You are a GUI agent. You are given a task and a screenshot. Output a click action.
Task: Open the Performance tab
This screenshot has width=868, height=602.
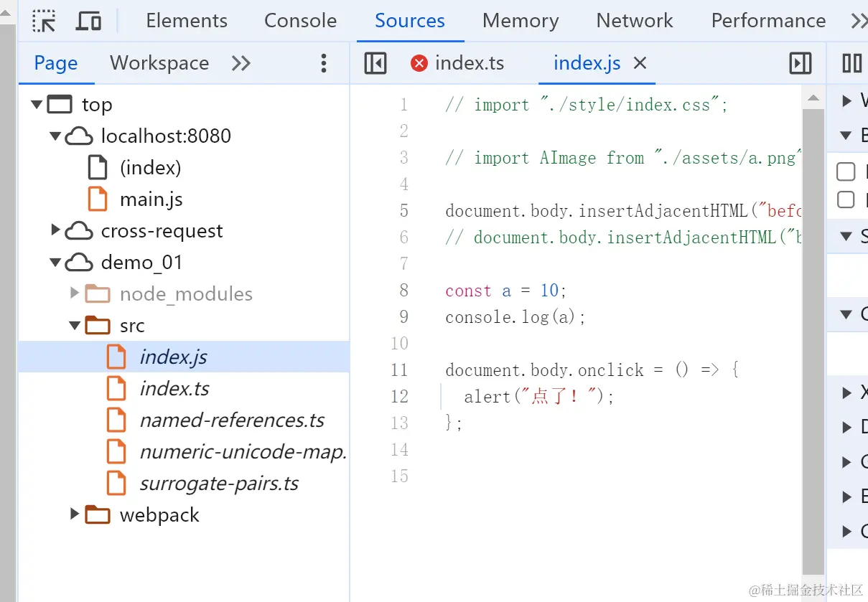click(x=768, y=21)
